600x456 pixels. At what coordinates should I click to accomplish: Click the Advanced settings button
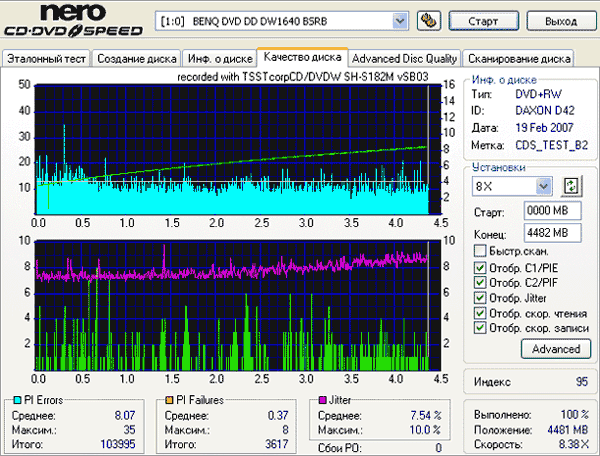click(x=555, y=349)
